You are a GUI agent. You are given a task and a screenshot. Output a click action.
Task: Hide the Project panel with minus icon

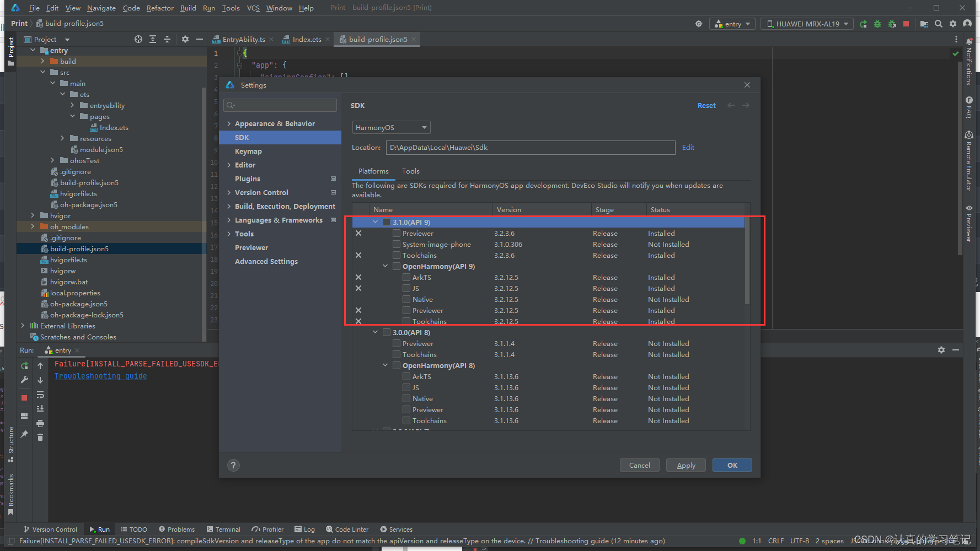click(x=200, y=39)
